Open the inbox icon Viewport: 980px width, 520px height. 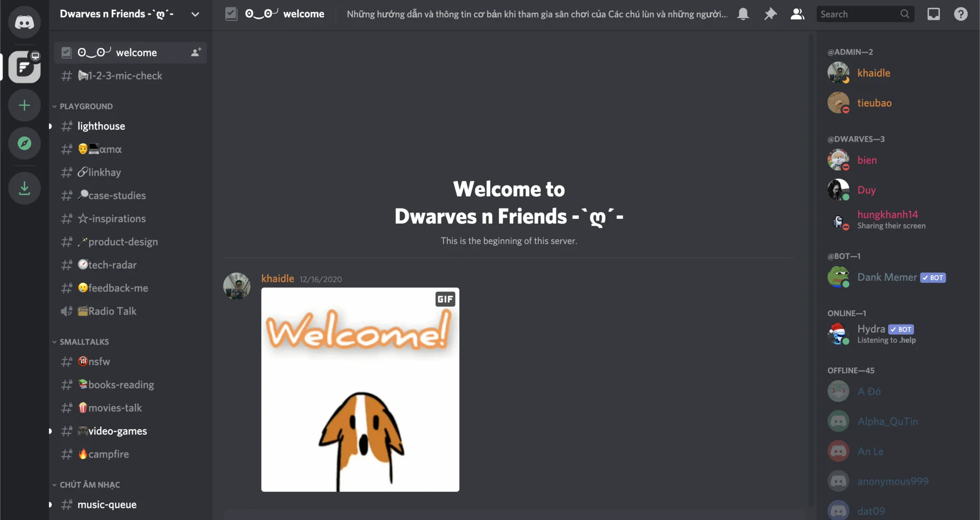coord(934,14)
